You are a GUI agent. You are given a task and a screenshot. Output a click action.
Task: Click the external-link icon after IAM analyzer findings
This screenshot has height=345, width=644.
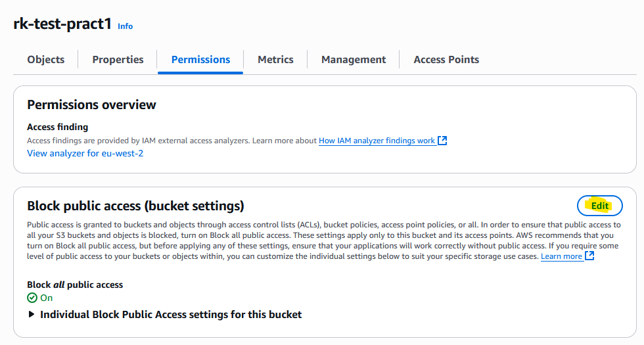point(442,141)
